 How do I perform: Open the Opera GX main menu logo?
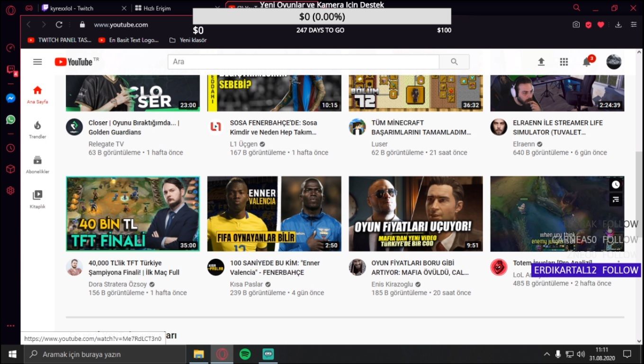click(x=10, y=10)
